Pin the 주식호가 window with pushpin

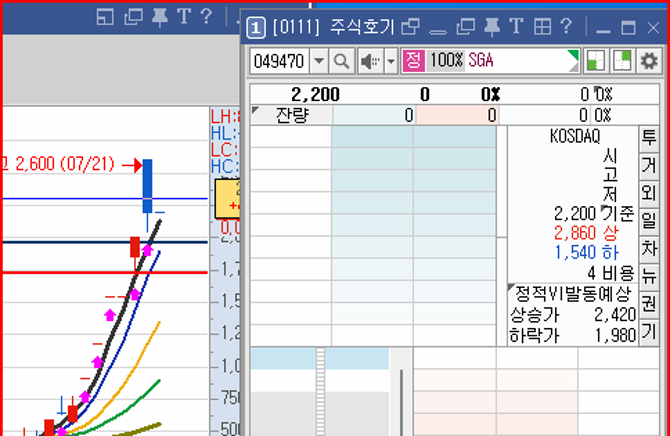[x=490, y=27]
